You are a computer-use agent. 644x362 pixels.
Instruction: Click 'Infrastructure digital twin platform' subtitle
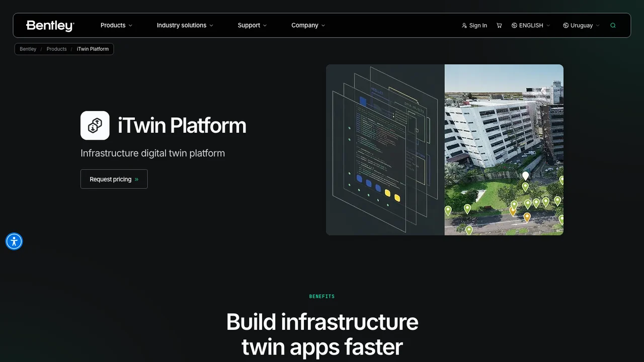click(152, 153)
